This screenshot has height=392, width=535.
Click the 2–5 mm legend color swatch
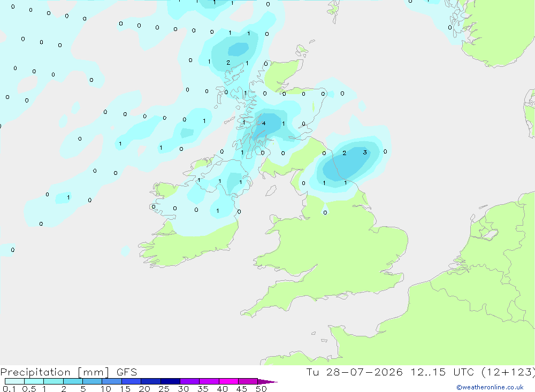coord(73,381)
